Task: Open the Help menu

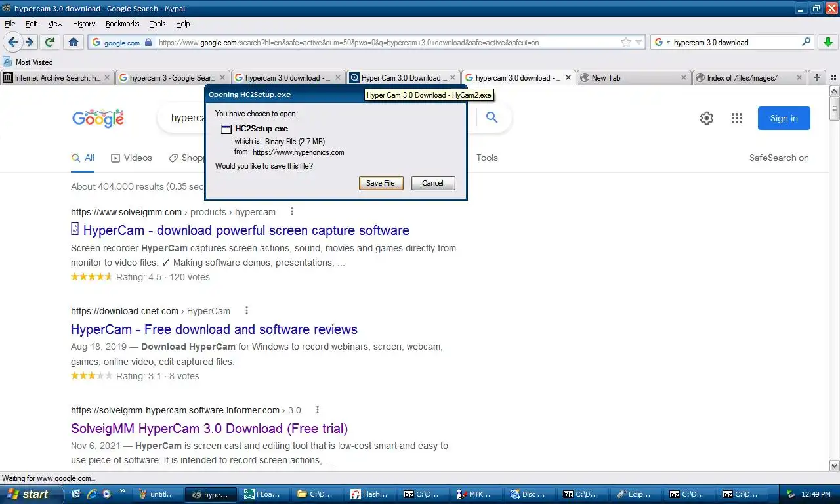Action: pos(183,24)
